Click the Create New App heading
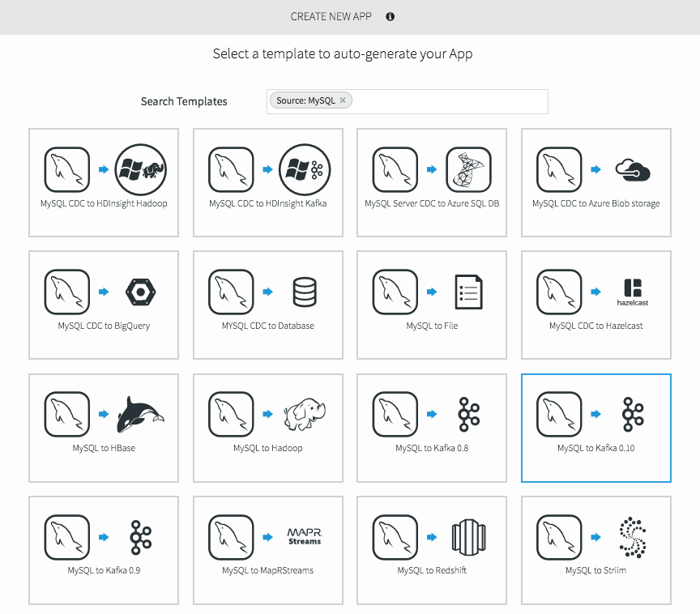Image resolution: width=700 pixels, height=614 pixels. (x=331, y=16)
